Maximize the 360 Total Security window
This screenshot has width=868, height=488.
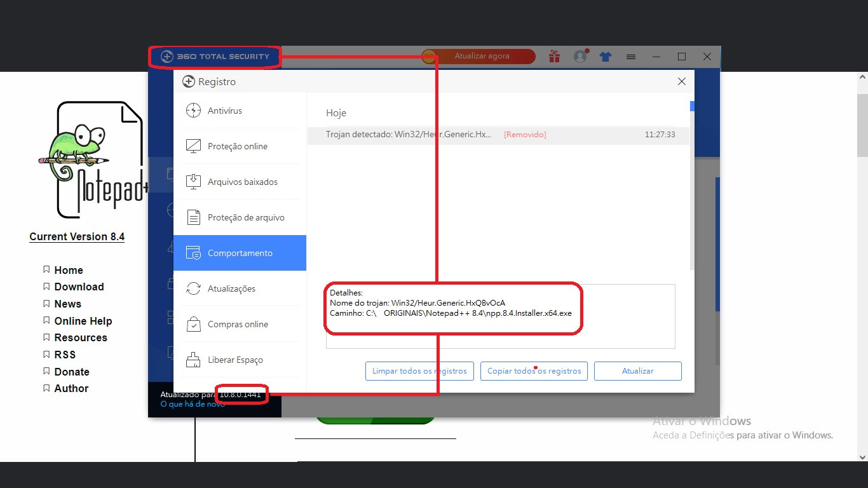pos(682,57)
